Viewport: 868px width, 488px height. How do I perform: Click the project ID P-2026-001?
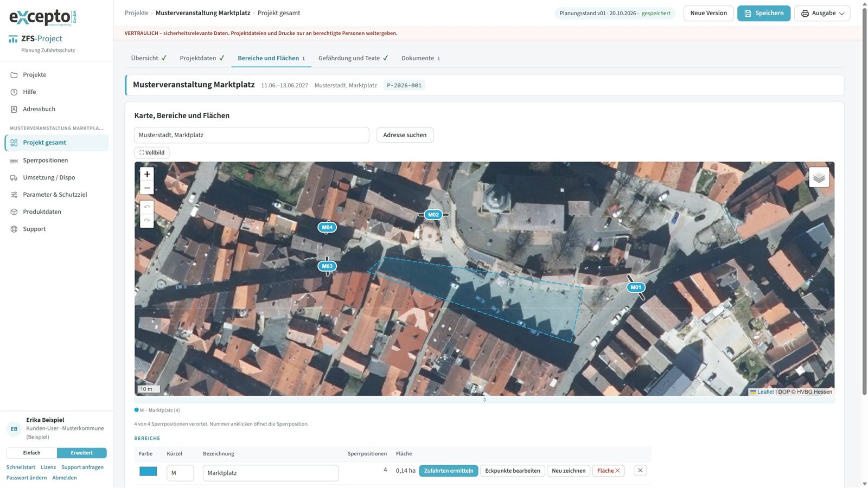pos(404,86)
